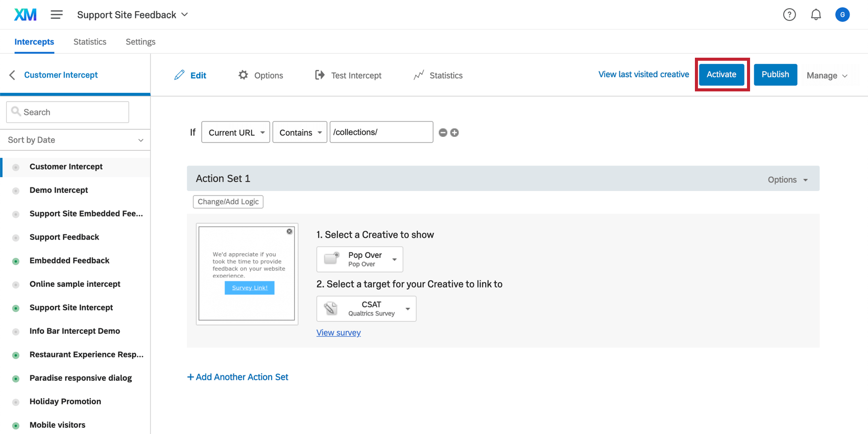The image size is (868, 434).
Task: Click status dot of Holiday Promotion
Action: tap(16, 402)
